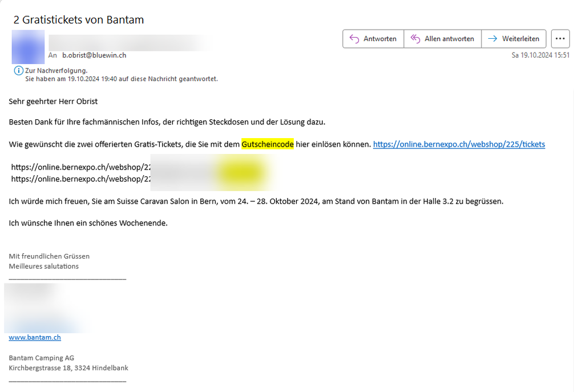
Task: Click the Antworten reply arrow icon
Action: [354, 39]
